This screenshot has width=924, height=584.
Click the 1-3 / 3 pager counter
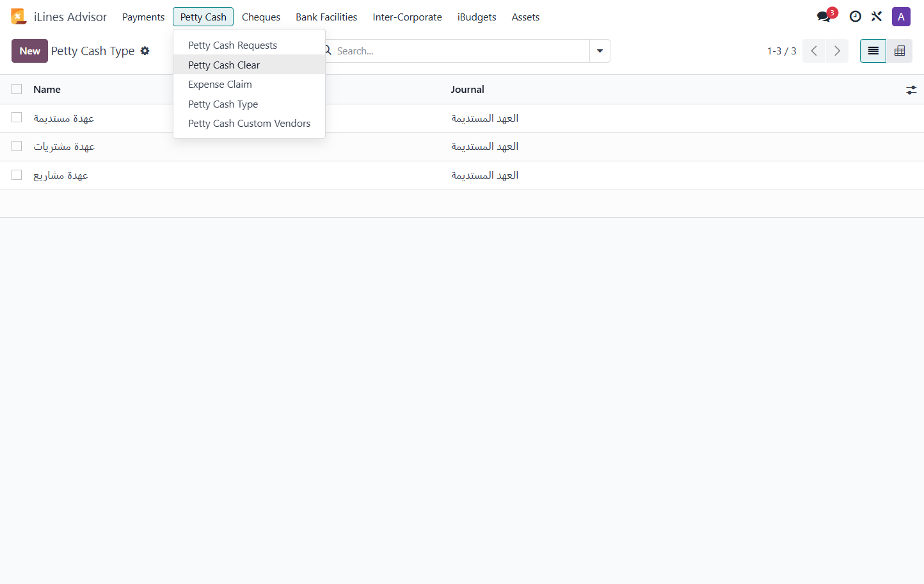(x=781, y=51)
